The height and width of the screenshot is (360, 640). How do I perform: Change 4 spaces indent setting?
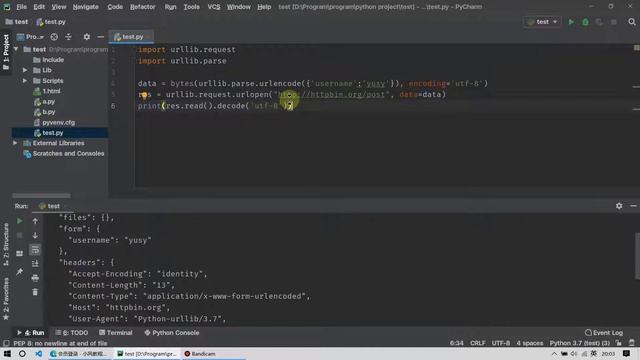coord(529,343)
